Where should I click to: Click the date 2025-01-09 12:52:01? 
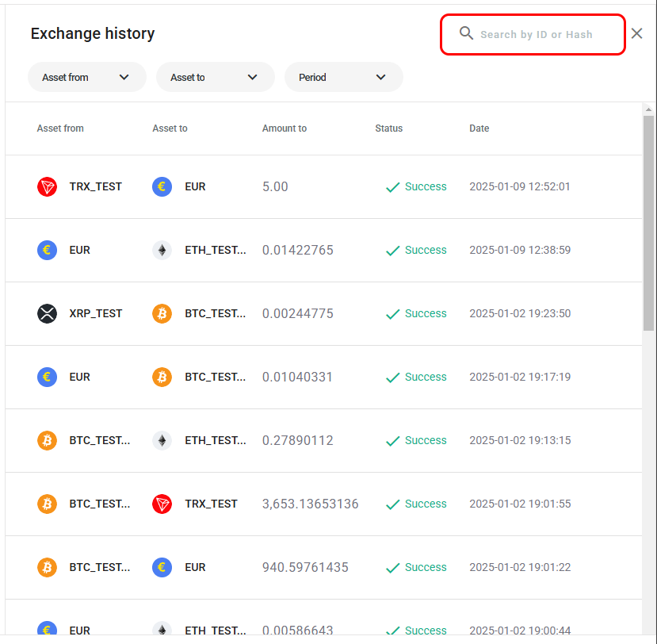click(x=519, y=186)
